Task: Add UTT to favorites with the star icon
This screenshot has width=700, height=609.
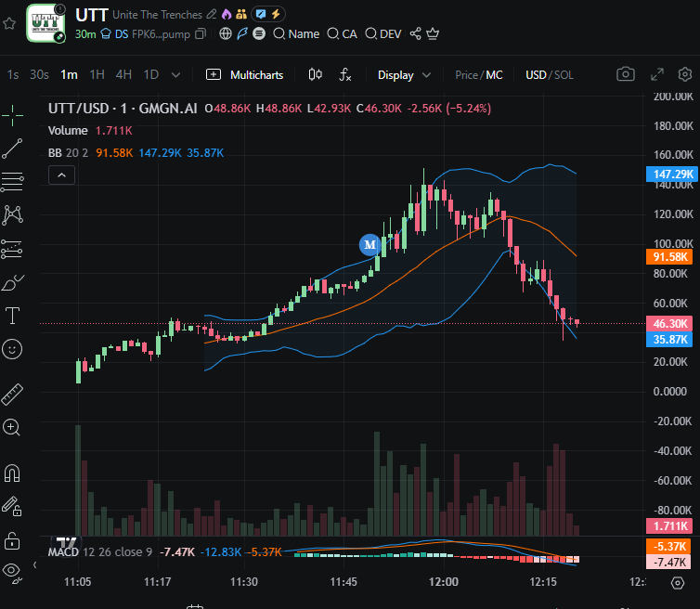Action: [x=9, y=23]
